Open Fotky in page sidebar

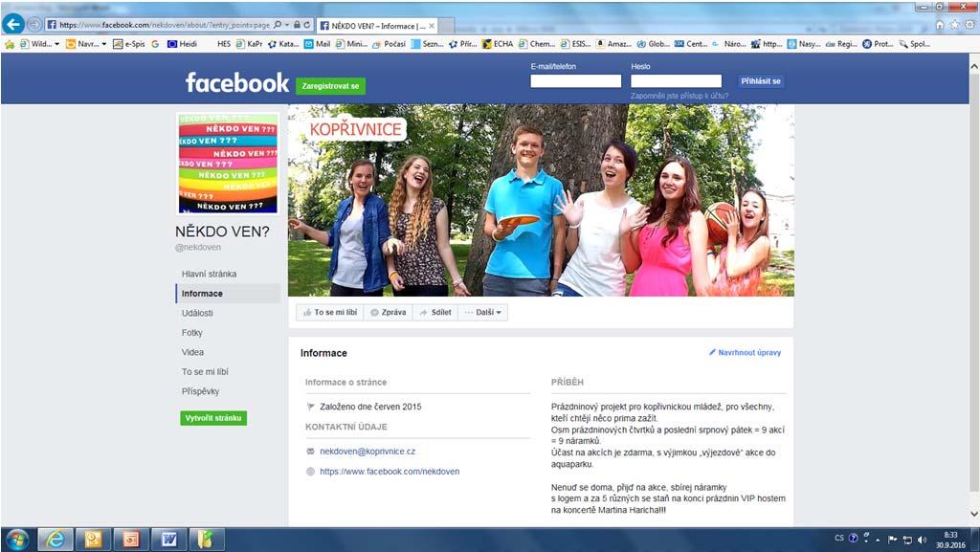click(191, 333)
